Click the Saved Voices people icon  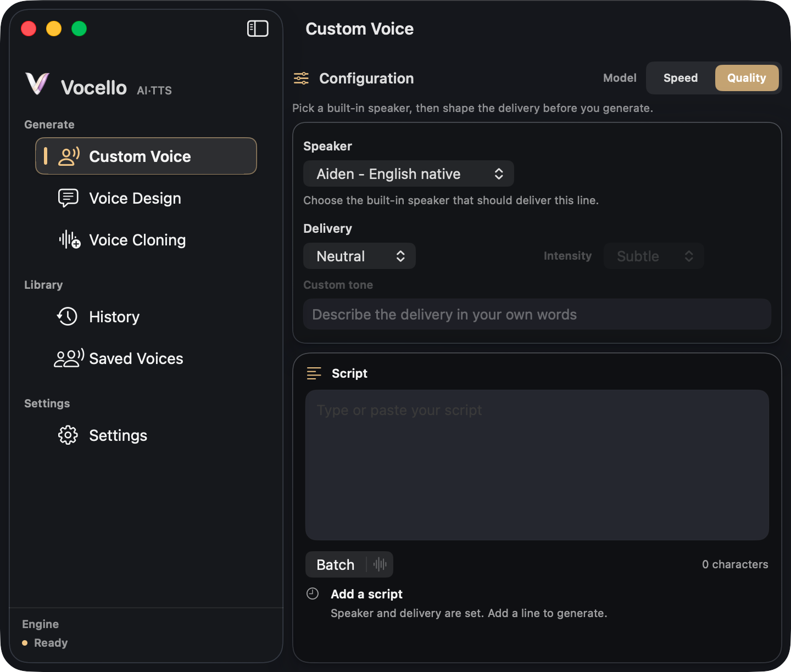click(x=69, y=358)
